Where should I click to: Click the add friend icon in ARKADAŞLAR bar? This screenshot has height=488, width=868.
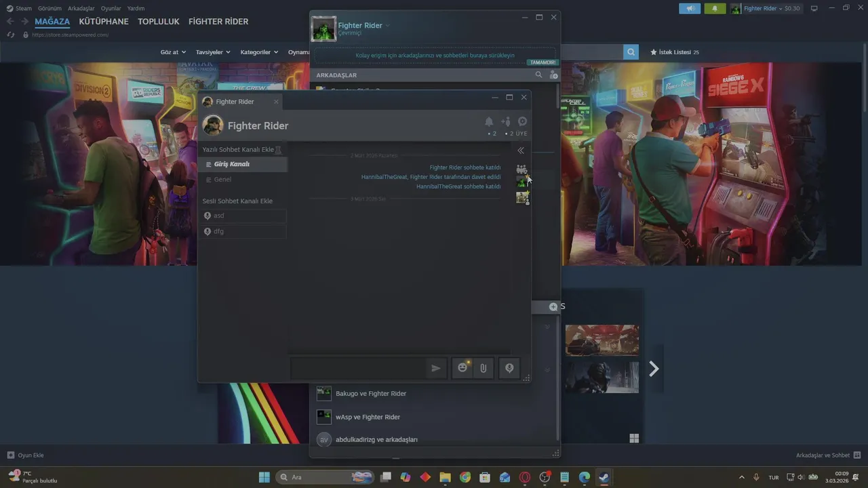553,75
